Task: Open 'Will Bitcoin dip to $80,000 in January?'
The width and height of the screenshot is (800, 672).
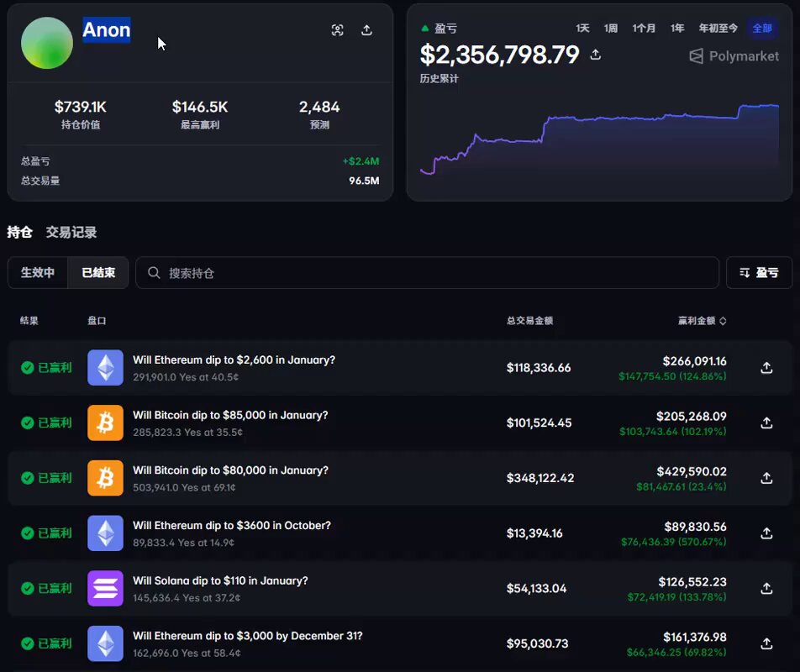Action: [x=230, y=470]
